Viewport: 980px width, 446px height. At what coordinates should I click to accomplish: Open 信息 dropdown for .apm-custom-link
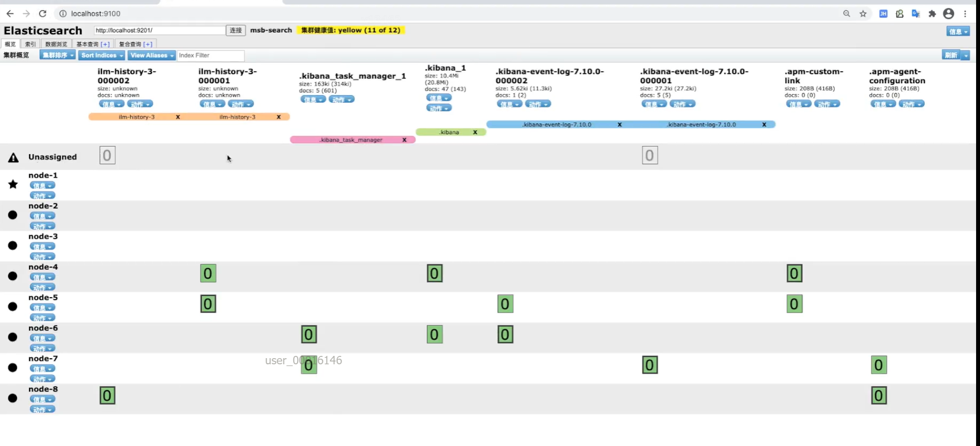(799, 104)
